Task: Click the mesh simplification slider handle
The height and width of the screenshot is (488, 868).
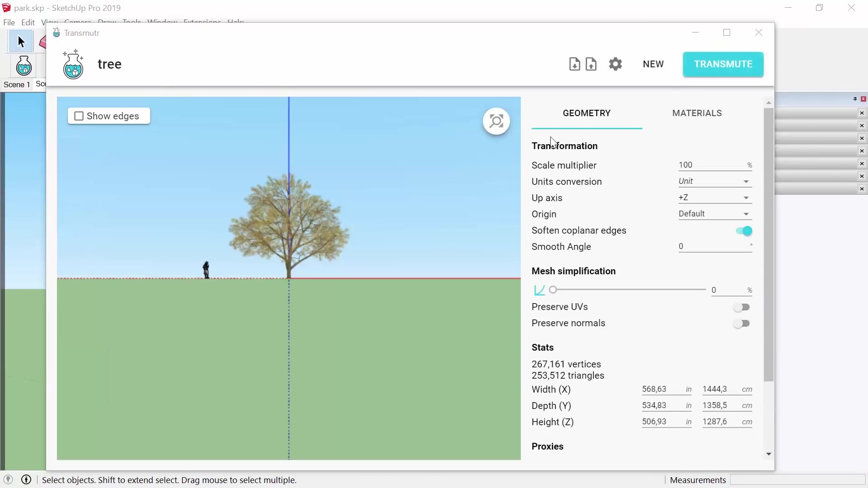Action: pyautogui.click(x=553, y=290)
